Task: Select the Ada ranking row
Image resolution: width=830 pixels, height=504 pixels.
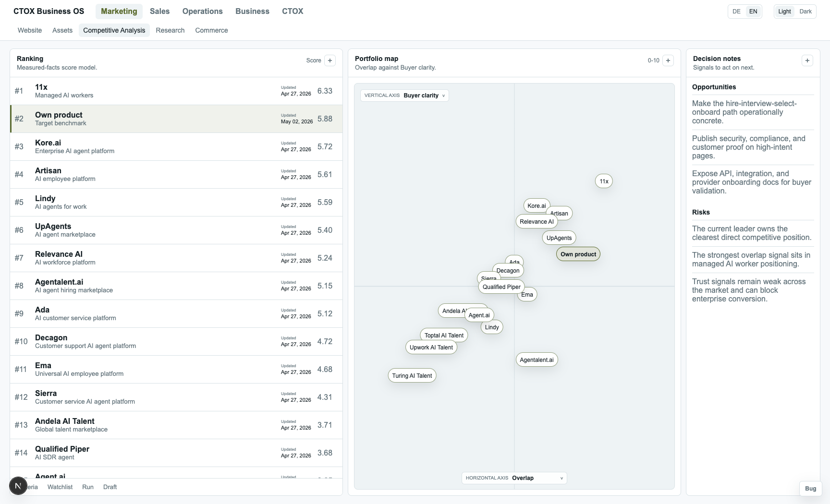Action: tap(176, 313)
